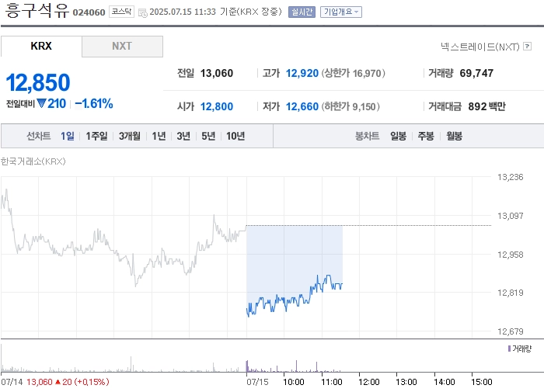Click the 넥스트레이드(NXT) link

click(x=480, y=47)
